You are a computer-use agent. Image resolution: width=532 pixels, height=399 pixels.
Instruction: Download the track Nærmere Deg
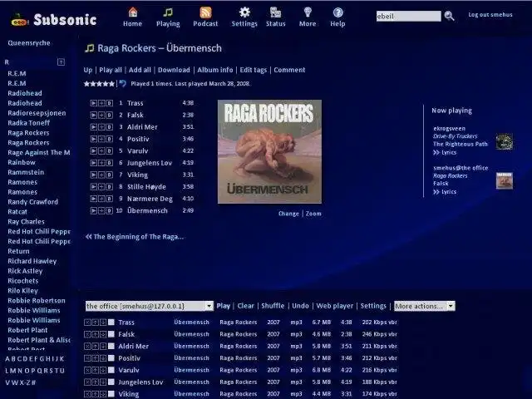[x=109, y=199]
